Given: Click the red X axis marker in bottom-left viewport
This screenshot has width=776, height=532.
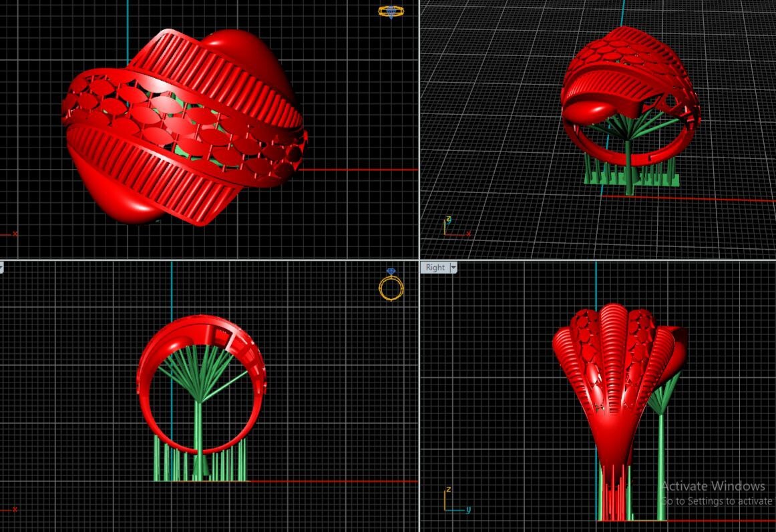Looking at the screenshot, I should (13, 509).
